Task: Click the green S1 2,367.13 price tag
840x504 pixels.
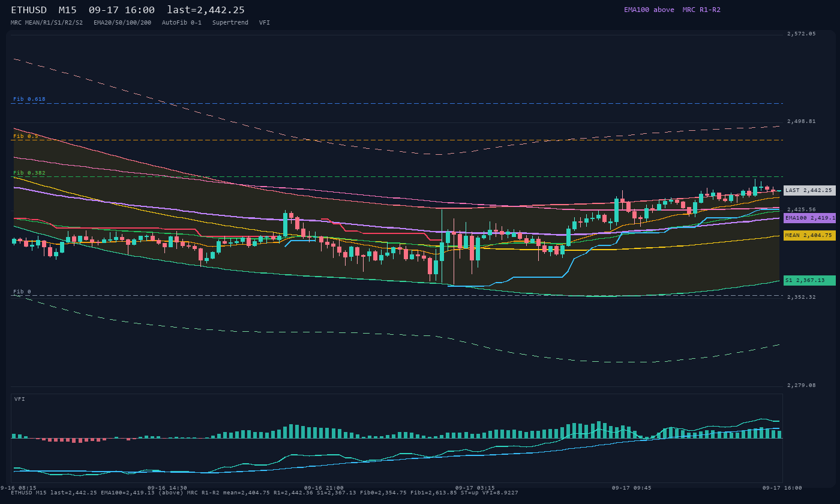Action: pos(809,280)
